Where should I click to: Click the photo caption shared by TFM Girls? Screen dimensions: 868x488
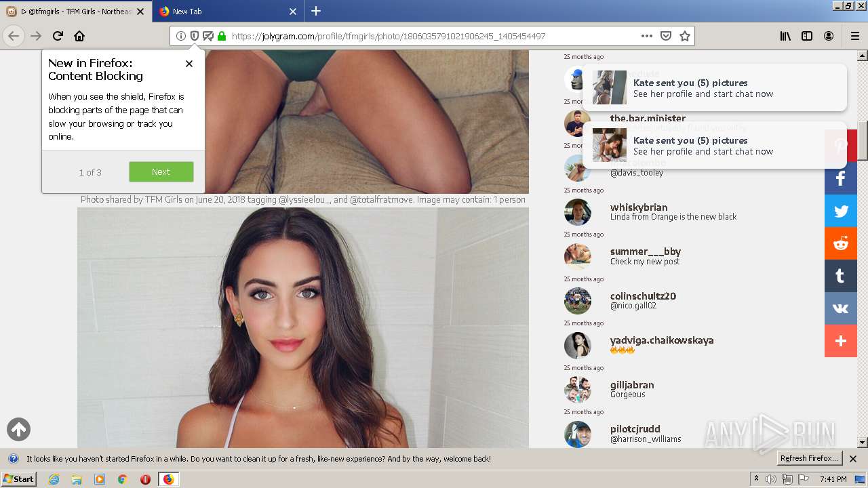click(303, 200)
